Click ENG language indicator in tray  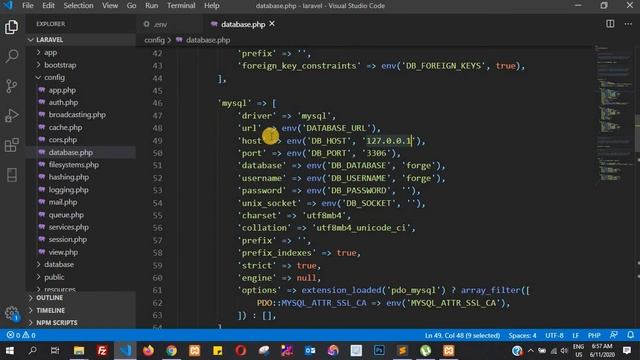click(578, 351)
